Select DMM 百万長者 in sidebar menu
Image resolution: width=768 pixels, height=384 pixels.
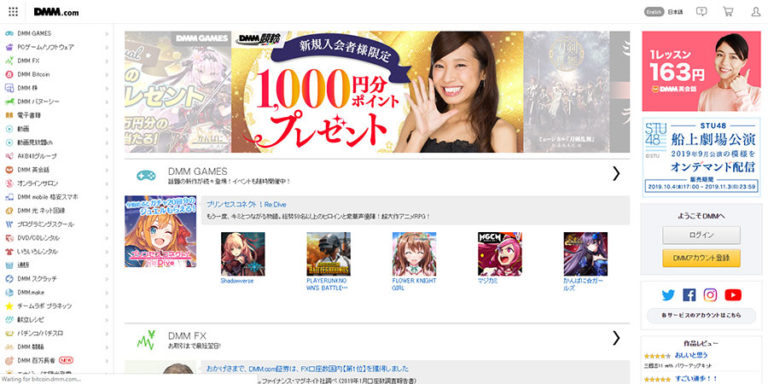pyautogui.click(x=36, y=360)
